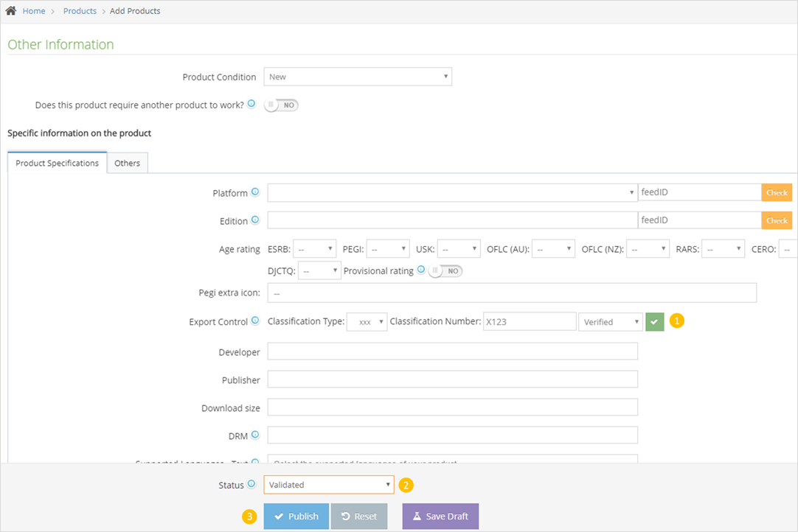The width and height of the screenshot is (798, 532).
Task: Open the Classification Type dropdown
Action: coord(367,322)
